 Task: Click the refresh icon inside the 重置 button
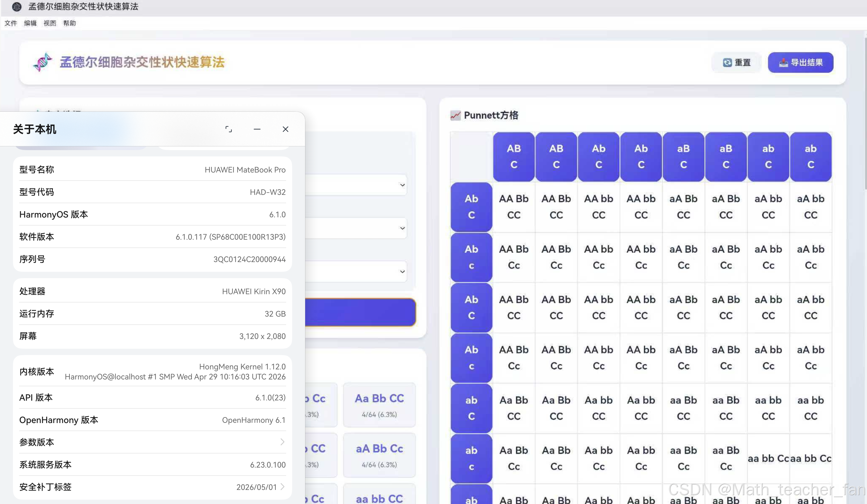(727, 63)
